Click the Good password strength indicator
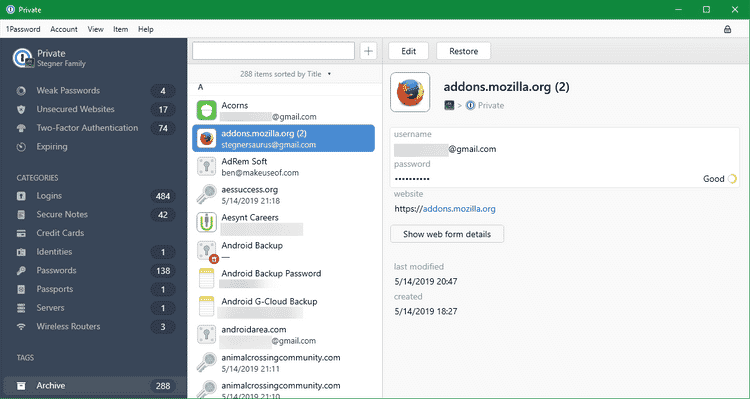This screenshot has height=399, width=750. coord(720,179)
